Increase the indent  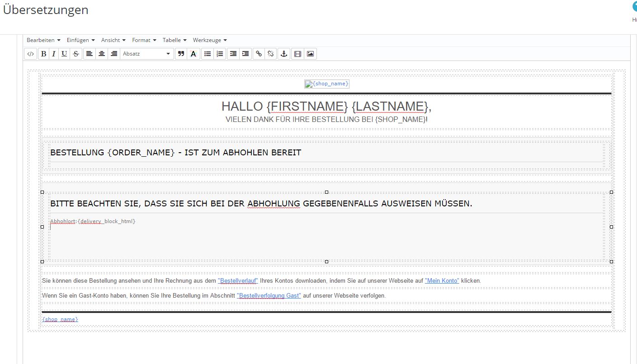tap(245, 54)
